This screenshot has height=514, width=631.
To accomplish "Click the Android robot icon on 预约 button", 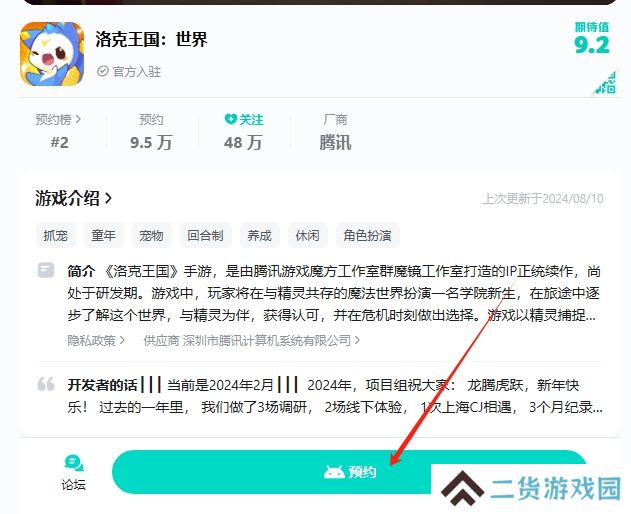I will coord(334,472).
